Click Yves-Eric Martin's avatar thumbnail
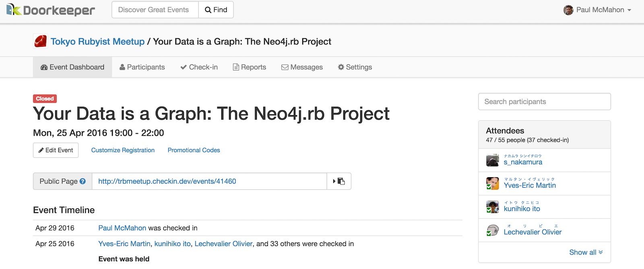 point(493,184)
